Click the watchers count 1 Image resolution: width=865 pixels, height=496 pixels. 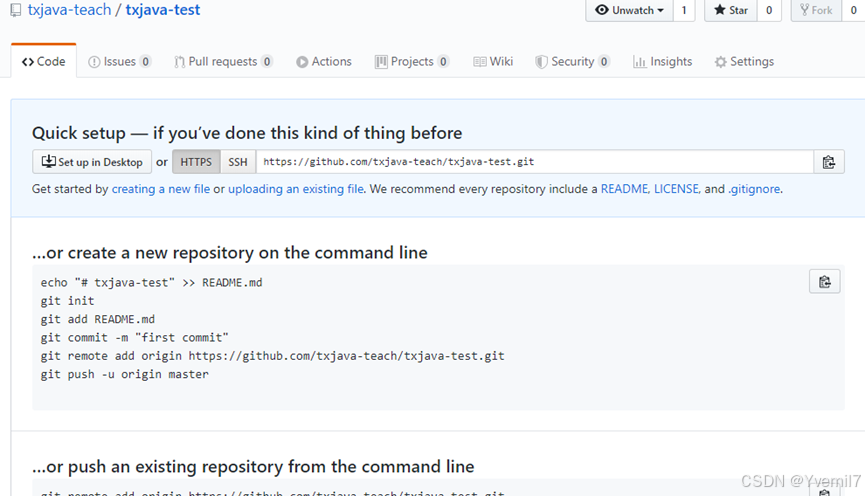click(684, 10)
